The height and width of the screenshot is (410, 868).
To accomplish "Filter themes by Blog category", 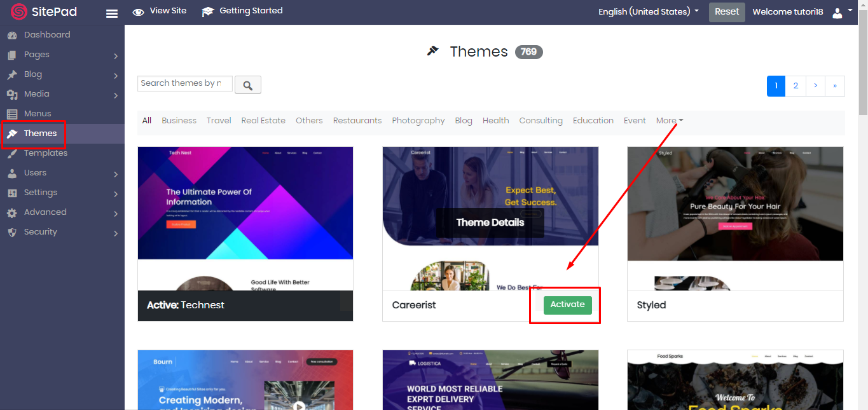I will click(464, 120).
